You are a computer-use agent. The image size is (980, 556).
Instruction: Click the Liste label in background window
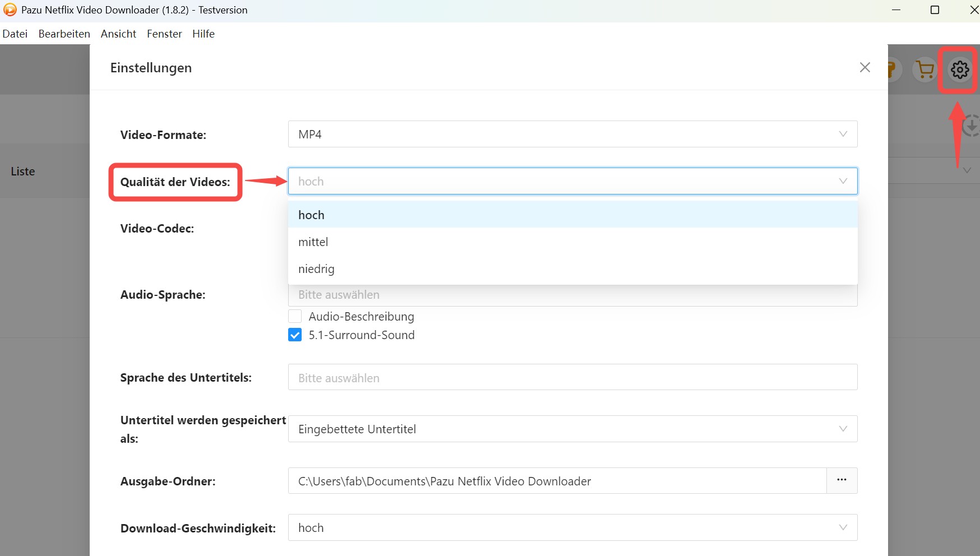[23, 172]
